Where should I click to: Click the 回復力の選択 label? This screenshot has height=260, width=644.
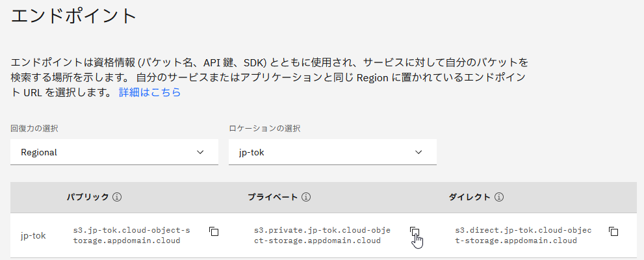34,129
